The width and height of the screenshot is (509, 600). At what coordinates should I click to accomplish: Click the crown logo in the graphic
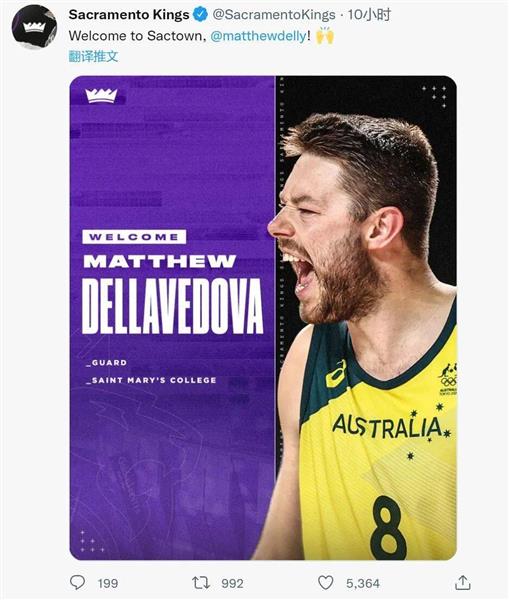(101, 96)
